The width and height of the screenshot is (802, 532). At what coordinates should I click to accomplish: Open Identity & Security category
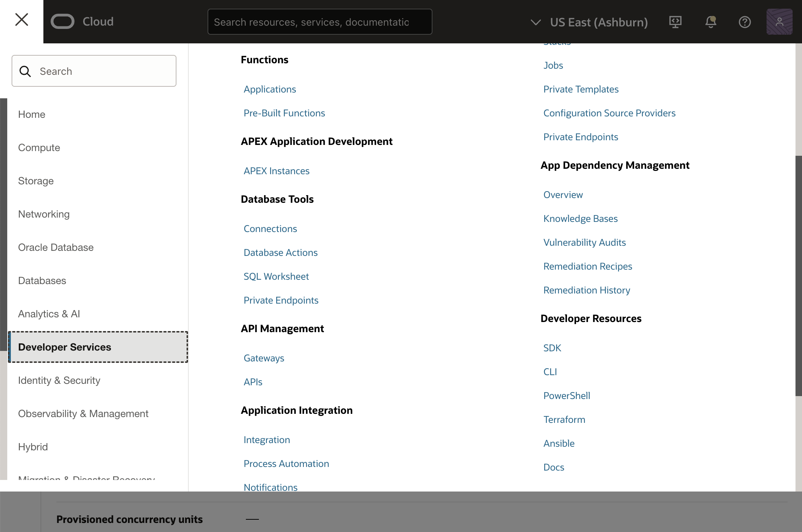[59, 380]
